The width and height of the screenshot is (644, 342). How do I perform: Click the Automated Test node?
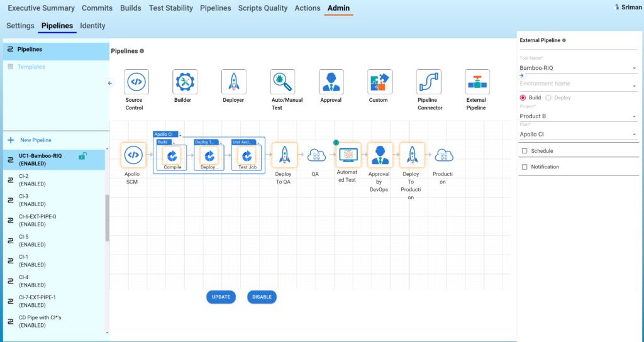[348, 155]
